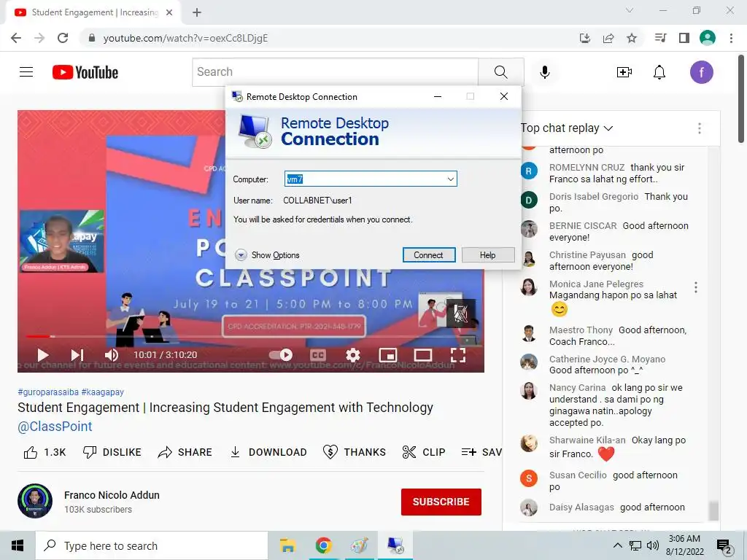Seek on the video progress bar
The height and width of the screenshot is (560, 747).
[x=251, y=336]
